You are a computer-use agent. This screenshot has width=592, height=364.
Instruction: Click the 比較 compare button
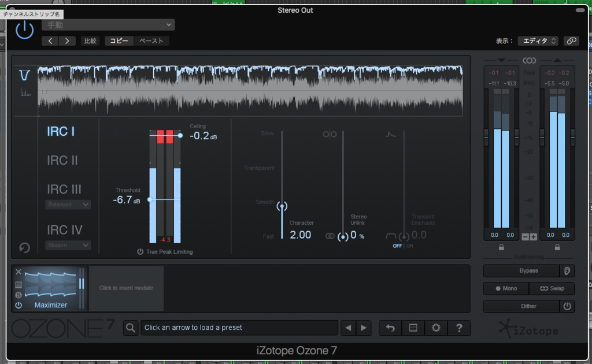pos(90,41)
